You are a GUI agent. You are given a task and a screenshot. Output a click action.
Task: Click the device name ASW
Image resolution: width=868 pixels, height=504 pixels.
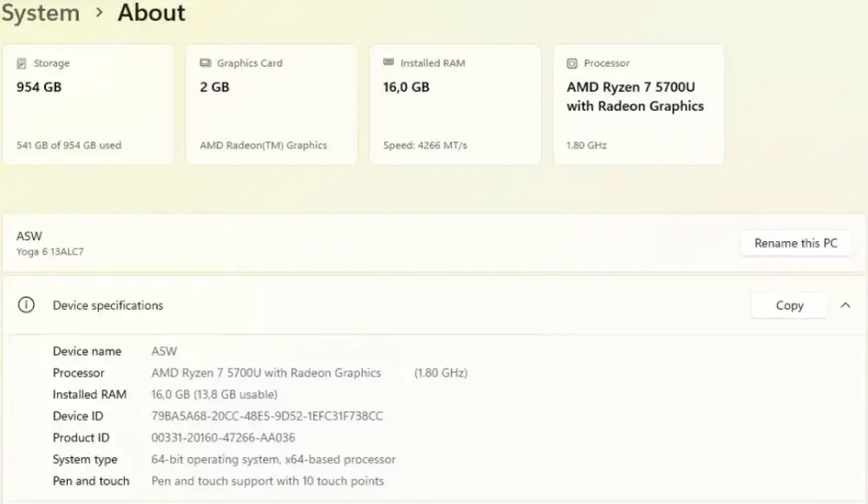coord(29,235)
